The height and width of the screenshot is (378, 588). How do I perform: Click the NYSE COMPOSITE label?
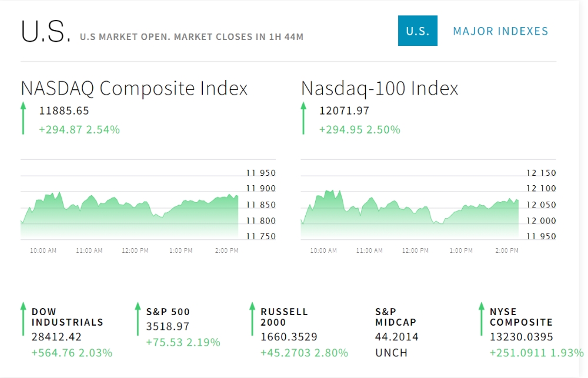[521, 317]
